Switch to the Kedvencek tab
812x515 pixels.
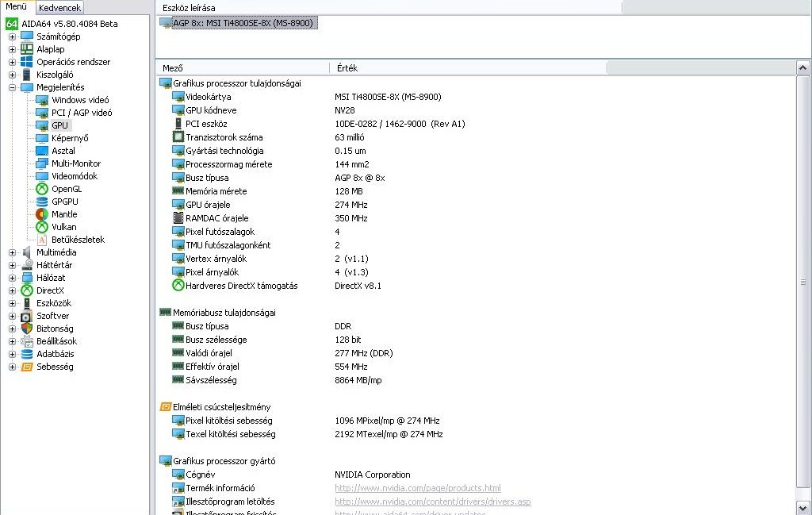(59, 8)
